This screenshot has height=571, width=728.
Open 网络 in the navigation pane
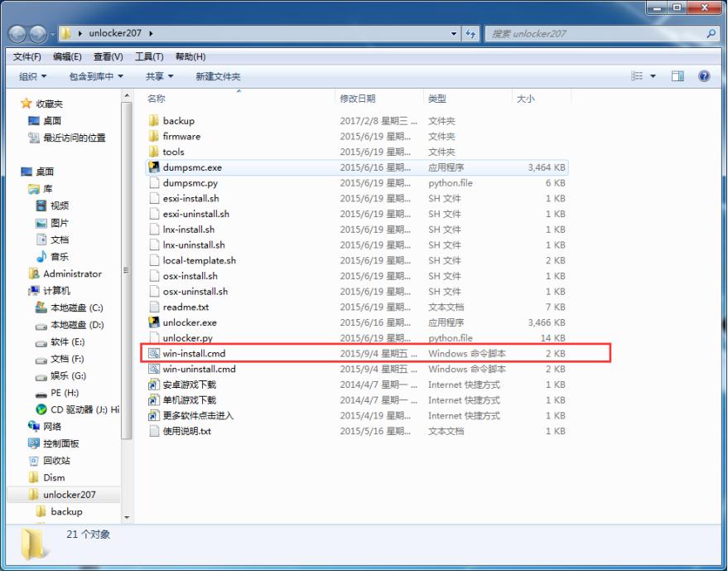point(45,427)
